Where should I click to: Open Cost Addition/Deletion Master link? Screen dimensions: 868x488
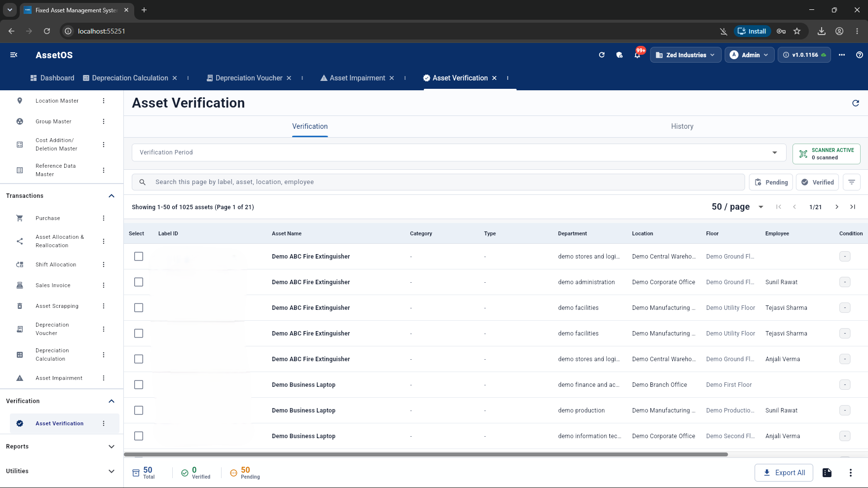click(56, 145)
